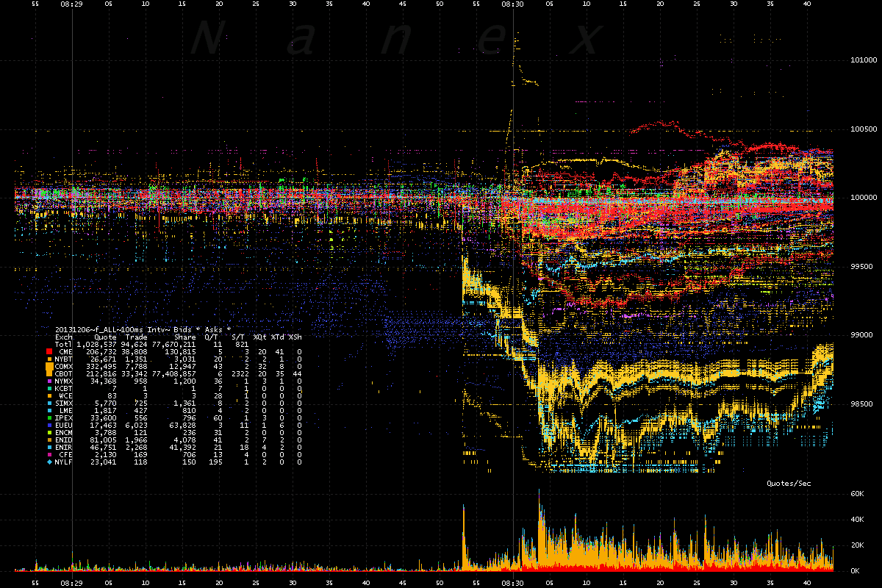Click the Share column header

pyautogui.click(x=185, y=337)
